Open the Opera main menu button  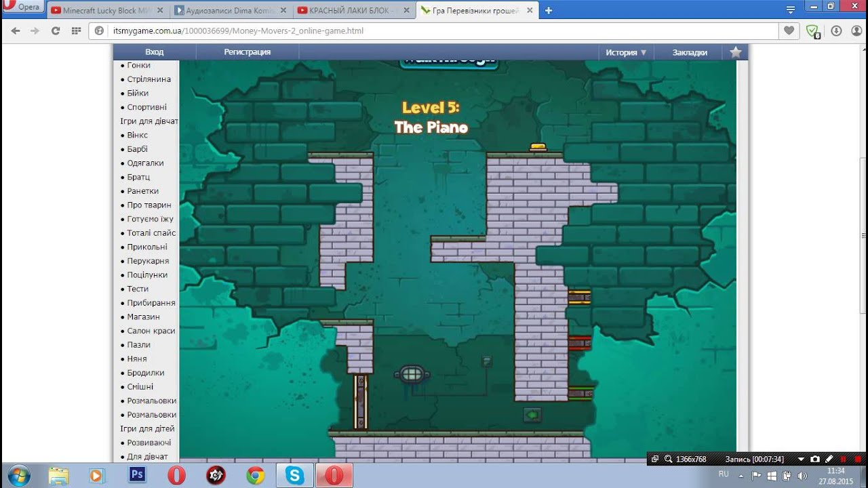23,7
